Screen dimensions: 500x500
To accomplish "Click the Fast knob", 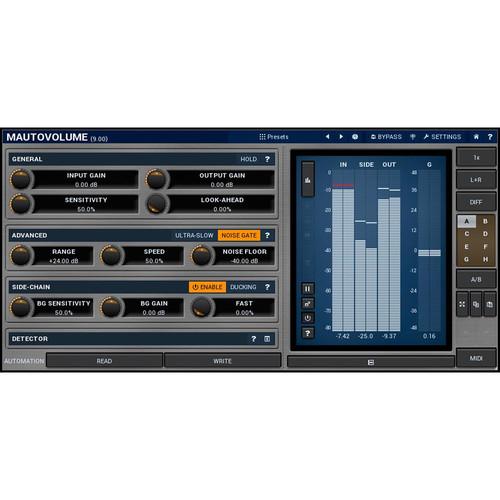I will pos(202,307).
